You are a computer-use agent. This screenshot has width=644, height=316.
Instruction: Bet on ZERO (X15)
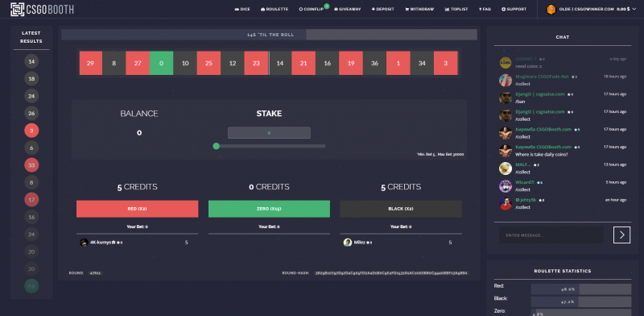269,209
